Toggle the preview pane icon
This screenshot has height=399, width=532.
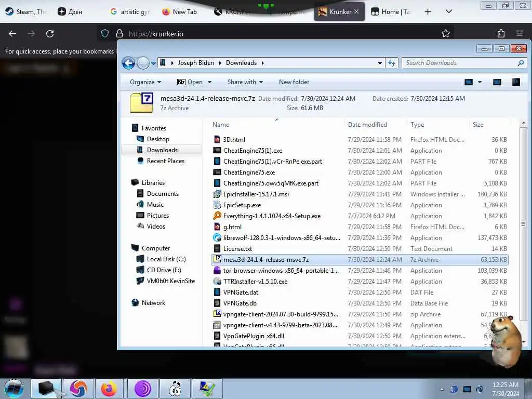pos(497,82)
